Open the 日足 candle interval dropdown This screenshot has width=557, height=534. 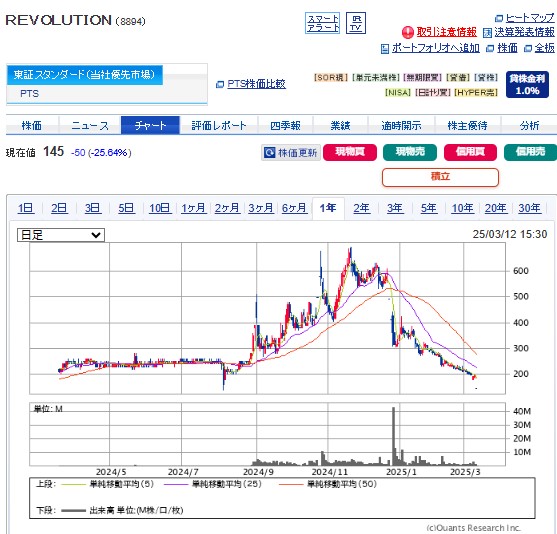pyautogui.click(x=61, y=235)
